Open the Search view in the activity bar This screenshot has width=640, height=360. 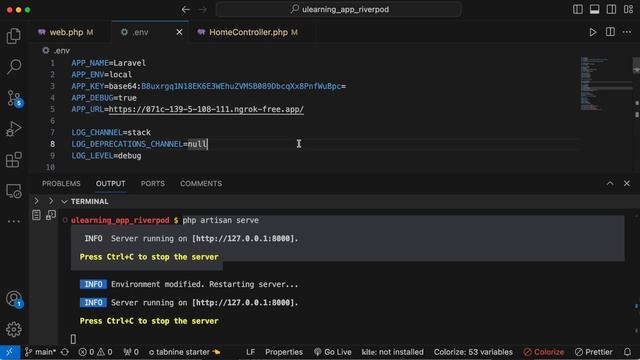13,67
